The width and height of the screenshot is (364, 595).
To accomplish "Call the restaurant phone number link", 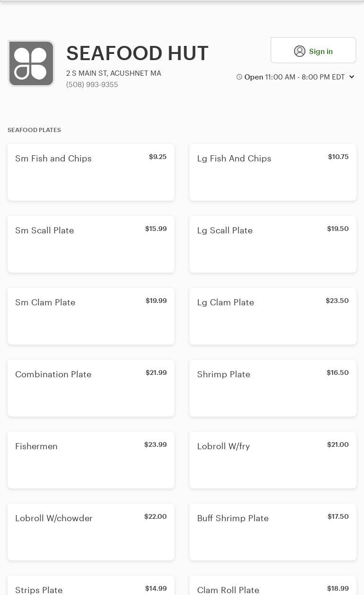I will 92,85.
